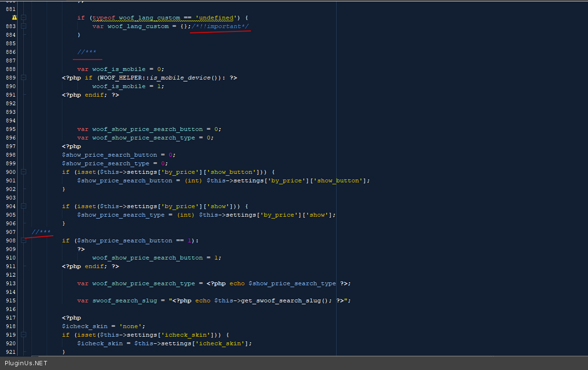Click the //*** comment on line 886
The height and width of the screenshot is (370, 588).
[87, 52]
